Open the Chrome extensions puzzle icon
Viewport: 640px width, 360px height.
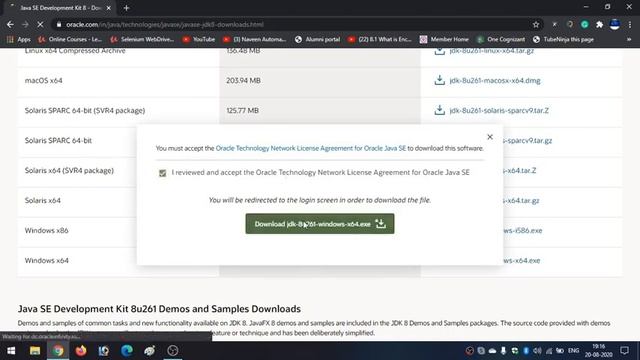(x=599, y=24)
